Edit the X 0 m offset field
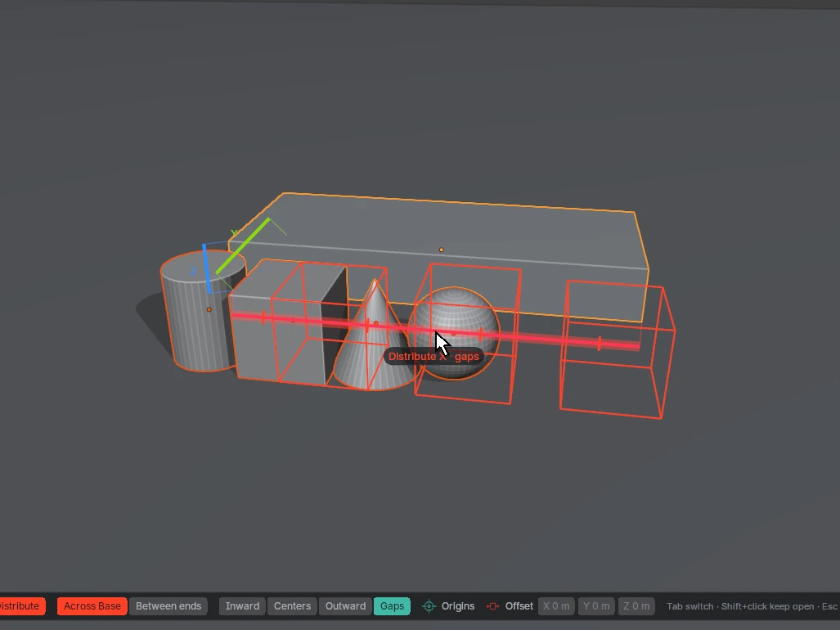Image resolution: width=840 pixels, height=630 pixels. point(557,606)
